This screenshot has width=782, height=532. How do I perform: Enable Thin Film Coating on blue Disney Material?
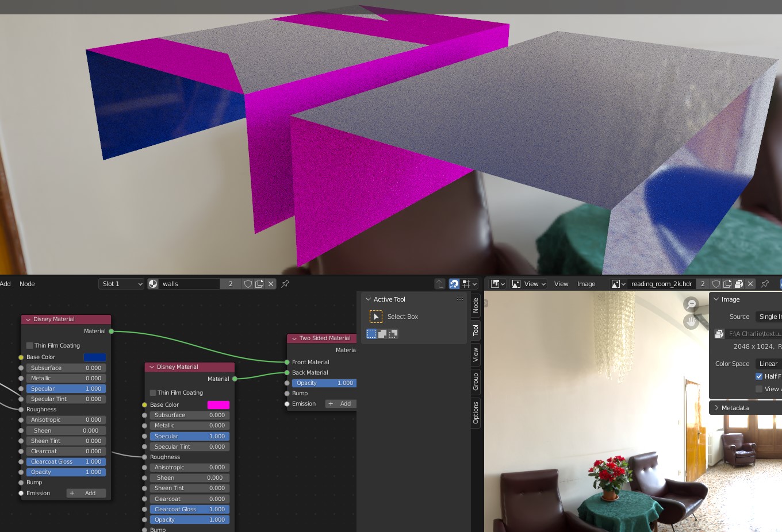click(x=30, y=346)
